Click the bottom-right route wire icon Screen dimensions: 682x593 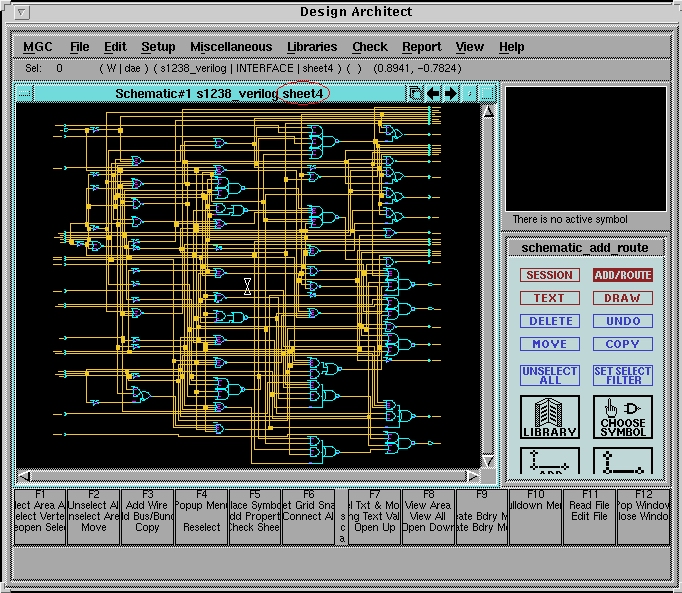click(x=623, y=461)
